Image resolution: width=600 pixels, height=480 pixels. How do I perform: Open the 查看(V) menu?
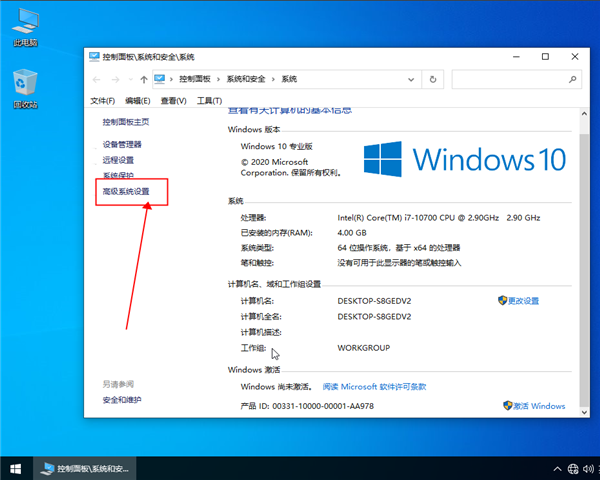coord(173,101)
